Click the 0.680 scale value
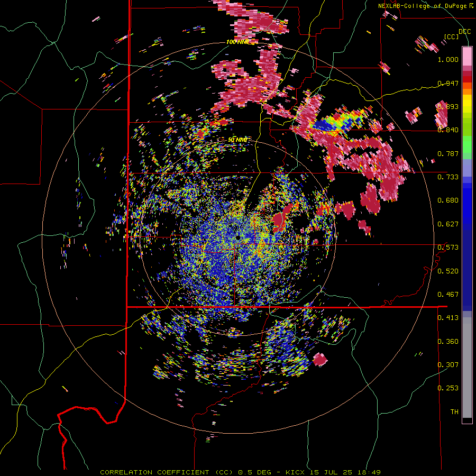 (448, 200)
